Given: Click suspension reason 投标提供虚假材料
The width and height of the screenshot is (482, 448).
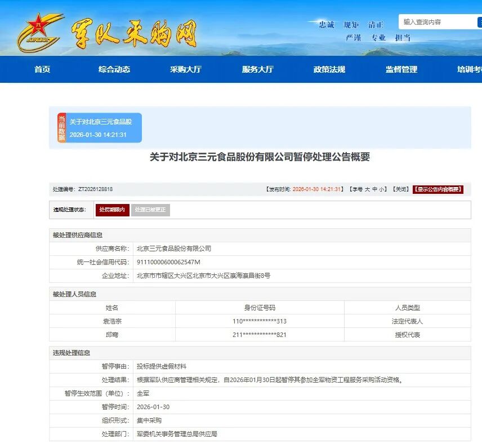Looking at the screenshot, I should 162,366.
